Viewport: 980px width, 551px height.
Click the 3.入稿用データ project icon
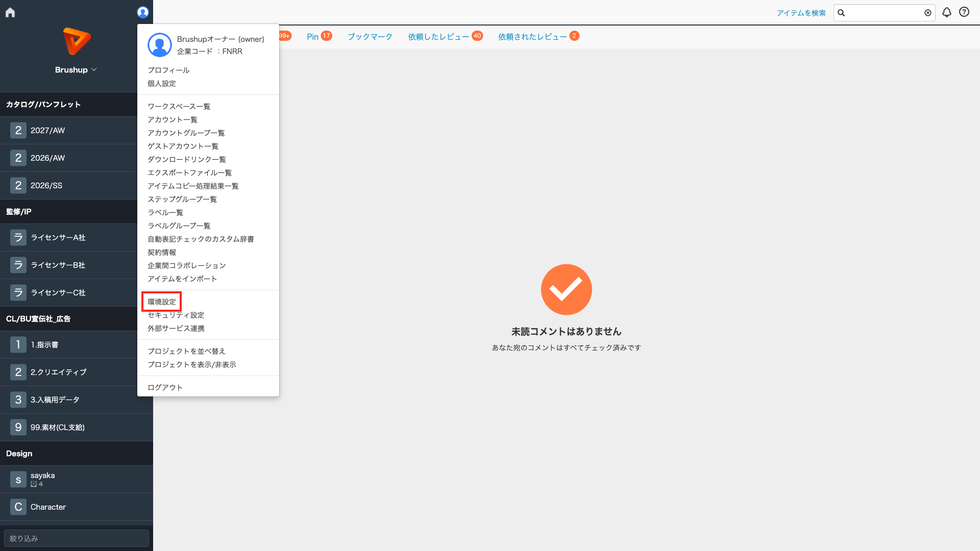pos(18,400)
